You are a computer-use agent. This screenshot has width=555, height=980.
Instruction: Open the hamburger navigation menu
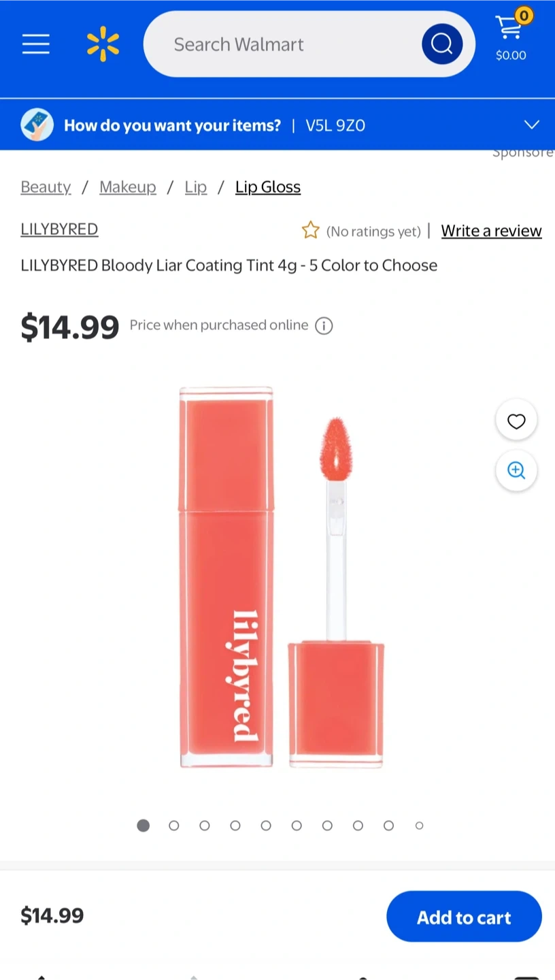(35, 44)
